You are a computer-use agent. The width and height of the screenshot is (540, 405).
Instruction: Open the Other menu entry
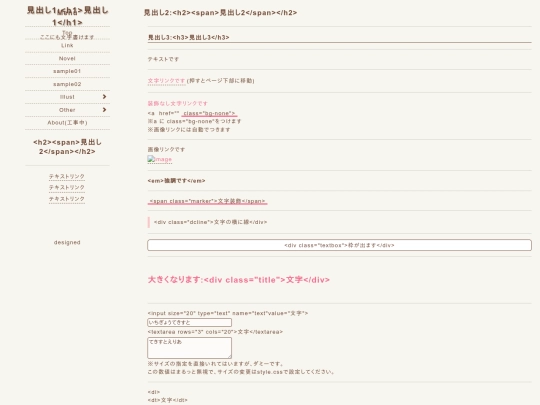click(67, 110)
